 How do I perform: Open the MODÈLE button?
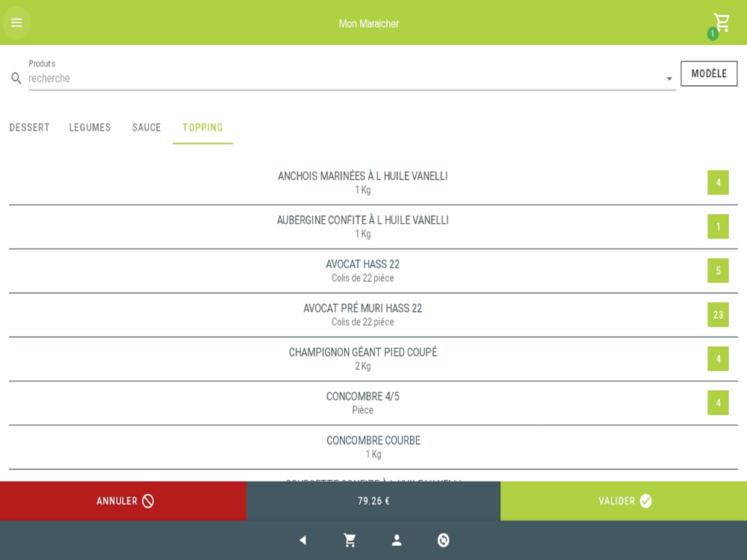point(709,73)
